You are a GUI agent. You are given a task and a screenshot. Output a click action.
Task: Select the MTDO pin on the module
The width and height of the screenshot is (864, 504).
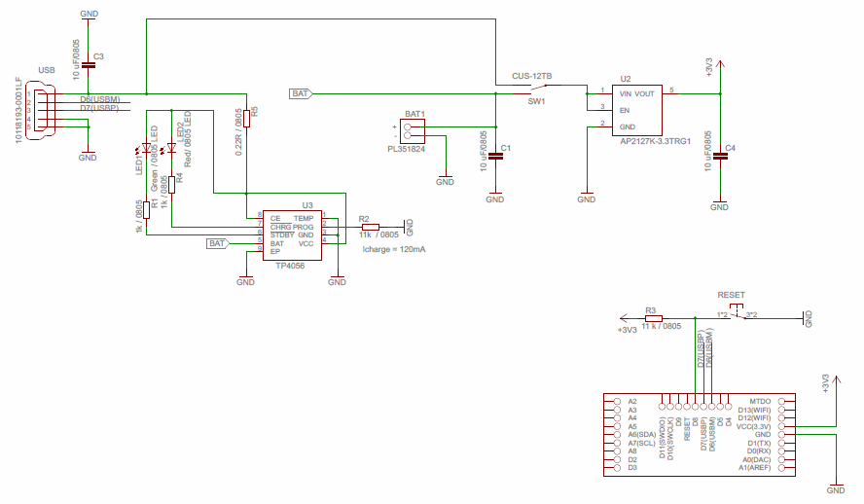click(x=760, y=401)
